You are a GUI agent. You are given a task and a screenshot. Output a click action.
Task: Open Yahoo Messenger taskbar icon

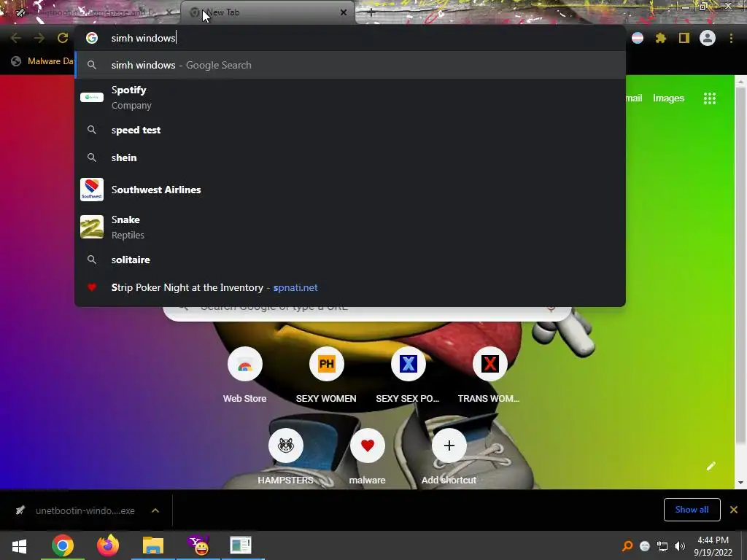point(198,545)
